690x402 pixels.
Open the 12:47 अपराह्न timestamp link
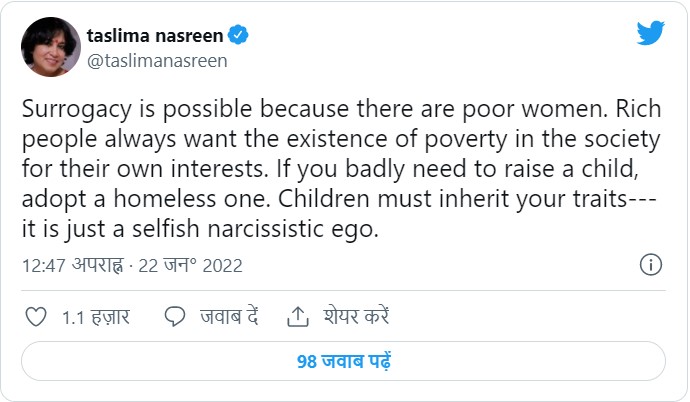[x=73, y=265]
